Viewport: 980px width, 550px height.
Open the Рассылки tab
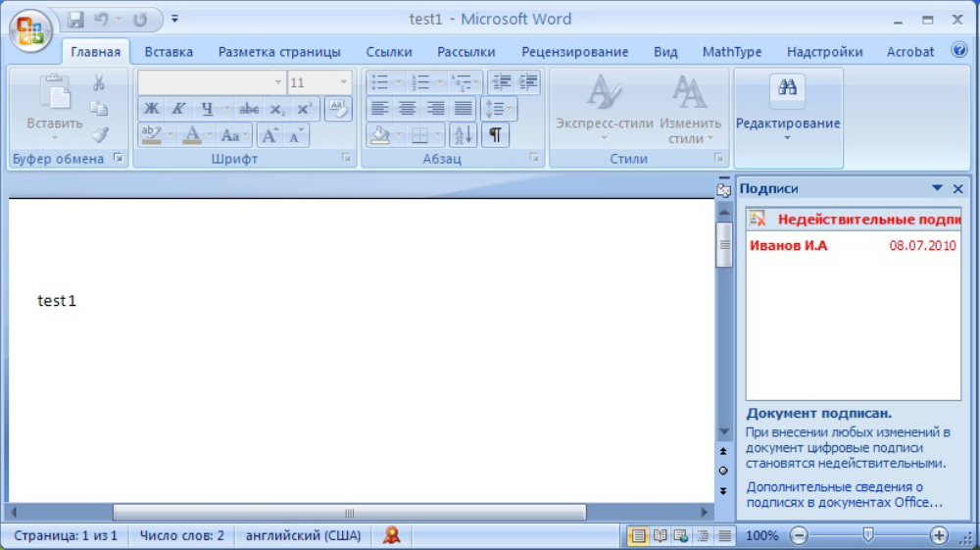(466, 52)
